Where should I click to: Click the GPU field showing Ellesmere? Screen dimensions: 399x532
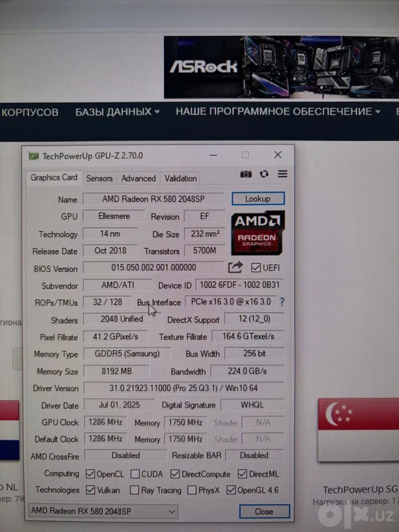coord(114,216)
